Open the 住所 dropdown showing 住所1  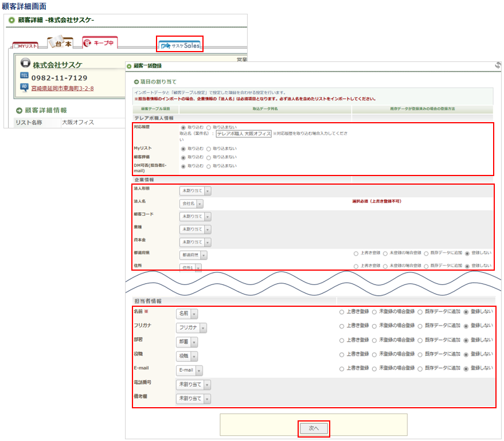click(190, 267)
